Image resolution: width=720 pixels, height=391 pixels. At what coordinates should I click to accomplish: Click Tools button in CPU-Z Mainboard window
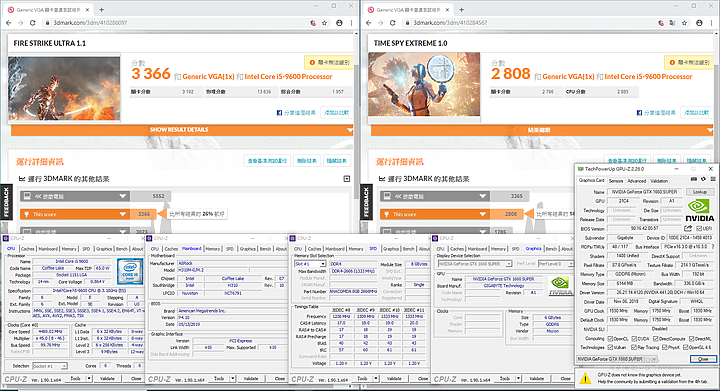219,379
